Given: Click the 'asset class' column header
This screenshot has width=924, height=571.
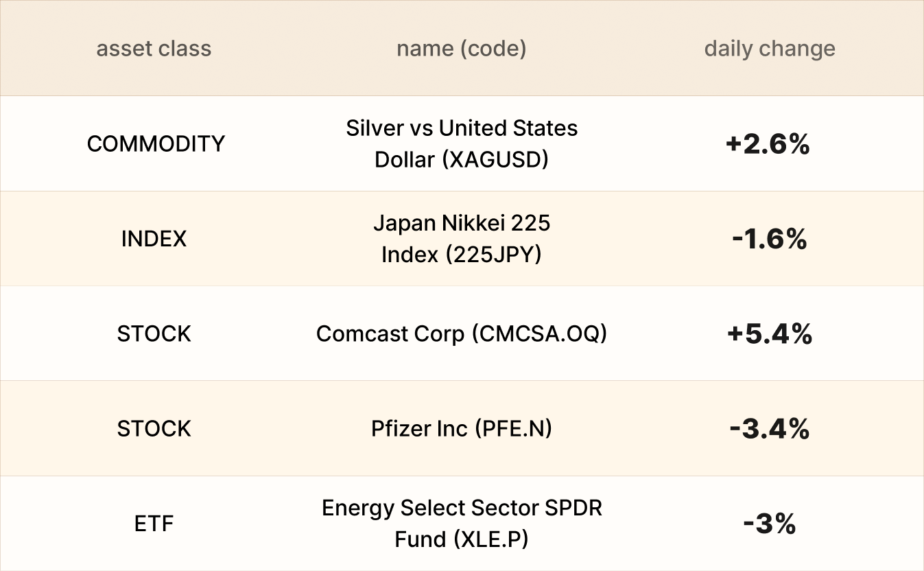Looking at the screenshot, I should pos(154,49).
